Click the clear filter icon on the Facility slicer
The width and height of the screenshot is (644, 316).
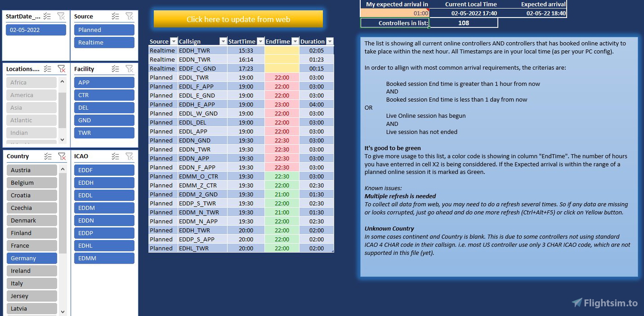pos(130,69)
